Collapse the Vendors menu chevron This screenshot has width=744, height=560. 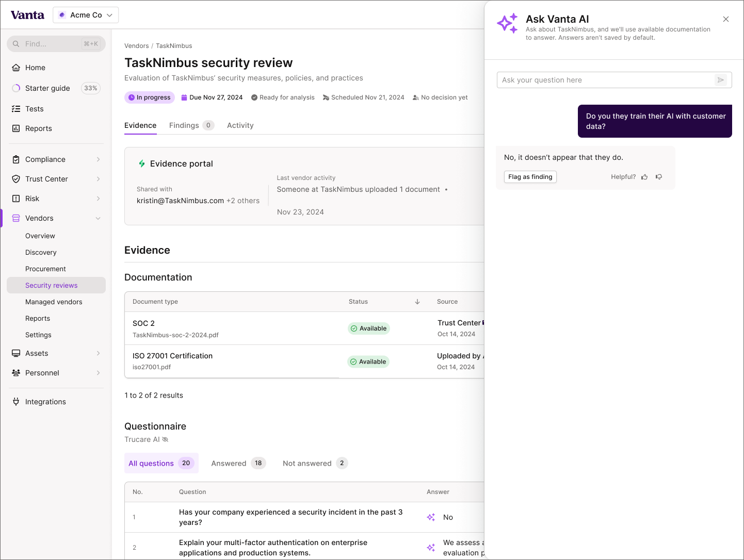(98, 218)
